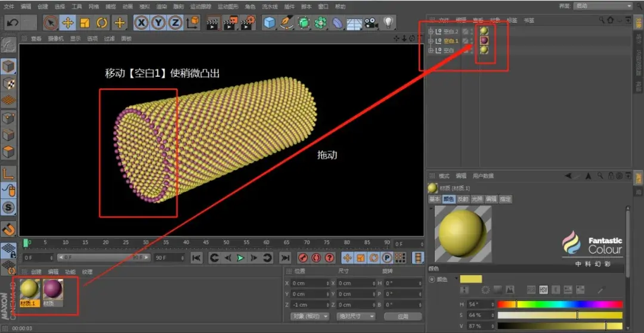This screenshot has height=333, width=644.
Task: Activate the Scale tool in top toolbar
Action: point(85,23)
